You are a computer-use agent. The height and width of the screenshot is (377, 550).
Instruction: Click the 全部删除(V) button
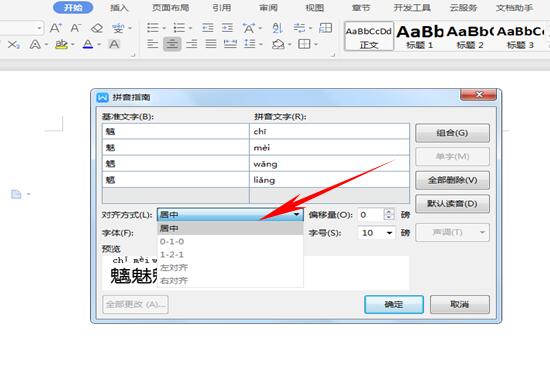(x=452, y=180)
